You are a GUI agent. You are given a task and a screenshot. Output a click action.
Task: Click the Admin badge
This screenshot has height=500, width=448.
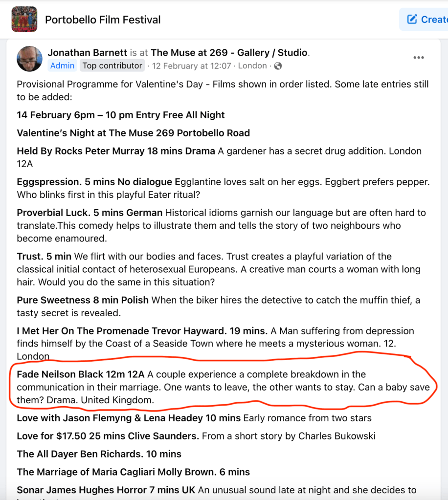[x=62, y=65]
